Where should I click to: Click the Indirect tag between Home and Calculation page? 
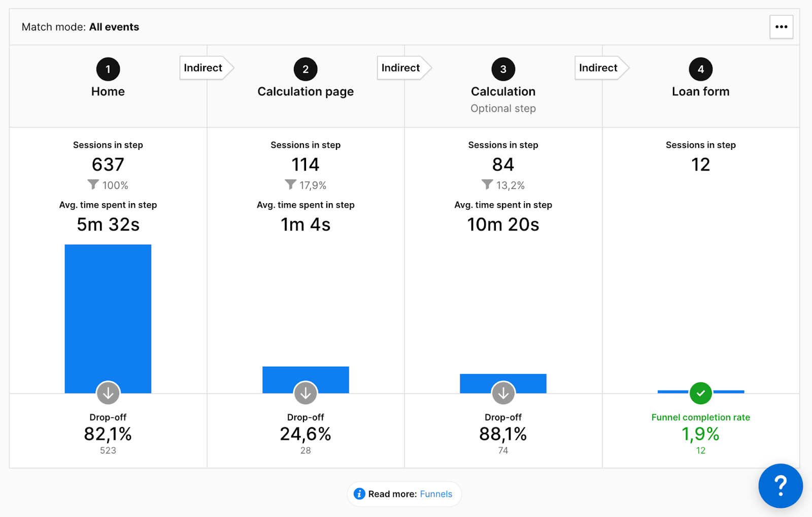[x=204, y=68]
